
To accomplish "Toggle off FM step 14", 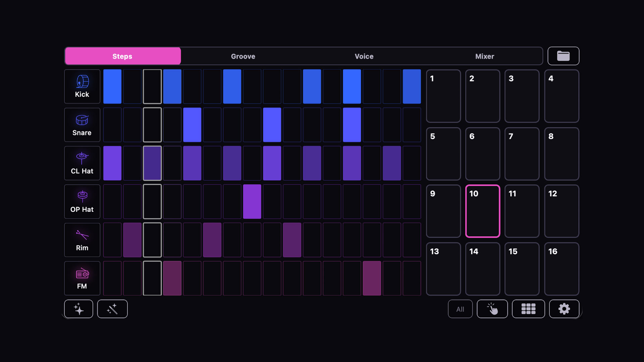I will point(372,278).
